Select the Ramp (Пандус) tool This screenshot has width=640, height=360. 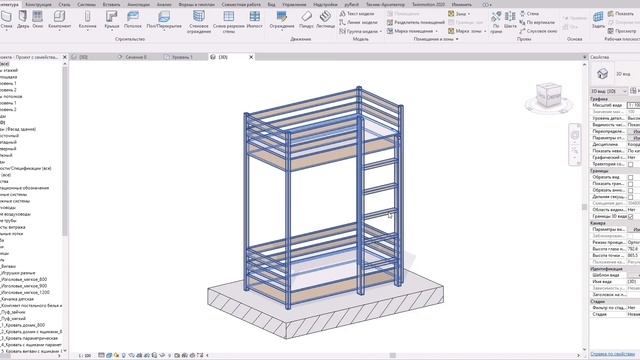coord(306,19)
